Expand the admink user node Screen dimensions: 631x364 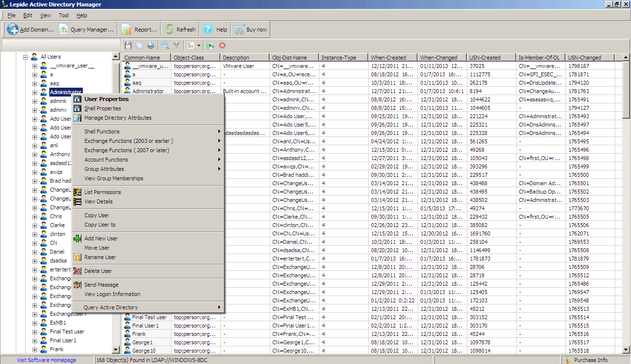pos(35,101)
